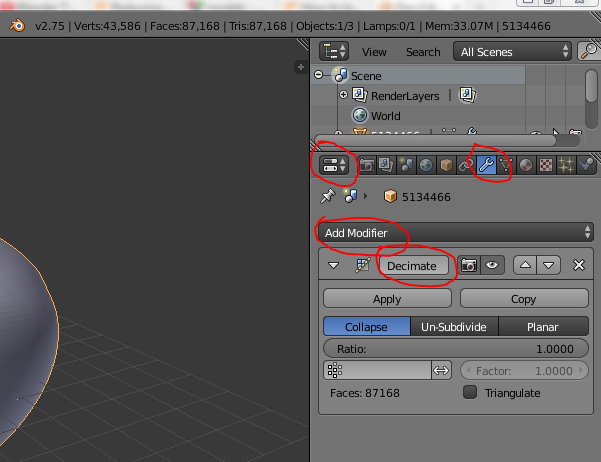Switch to Physics properties tab
This screenshot has width=601, height=462.
pos(586,165)
